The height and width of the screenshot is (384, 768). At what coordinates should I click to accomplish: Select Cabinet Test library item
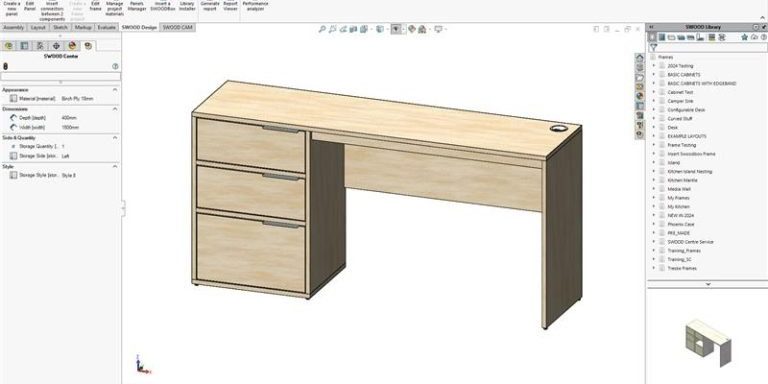coord(680,92)
